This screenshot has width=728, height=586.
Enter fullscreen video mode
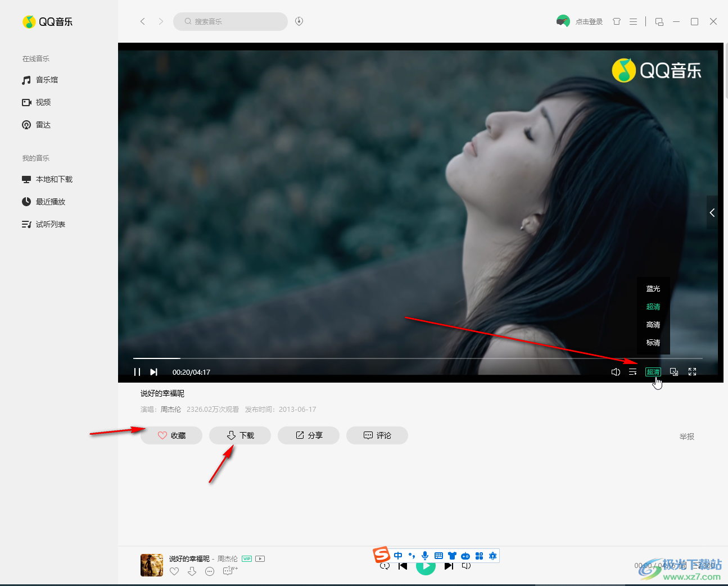pos(693,372)
